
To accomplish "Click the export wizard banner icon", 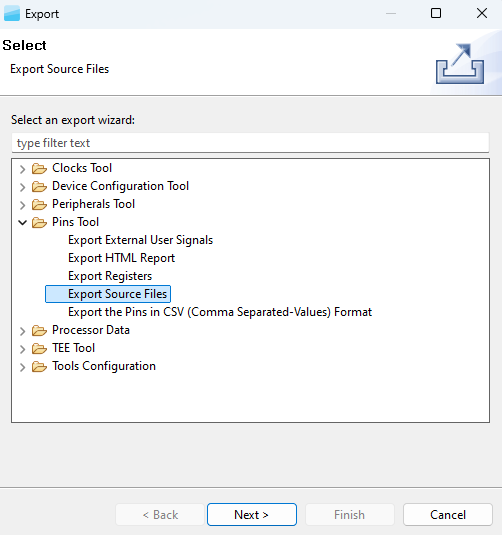I will [x=460, y=63].
